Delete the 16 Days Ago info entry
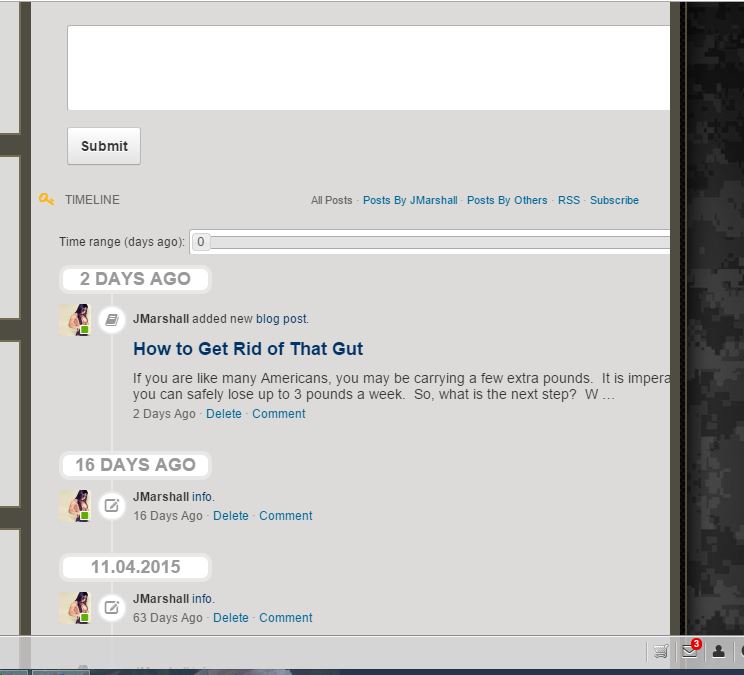 (x=231, y=516)
